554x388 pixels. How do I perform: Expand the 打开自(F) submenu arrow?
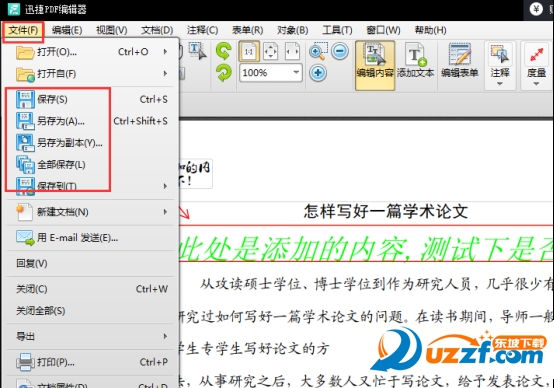[165, 74]
